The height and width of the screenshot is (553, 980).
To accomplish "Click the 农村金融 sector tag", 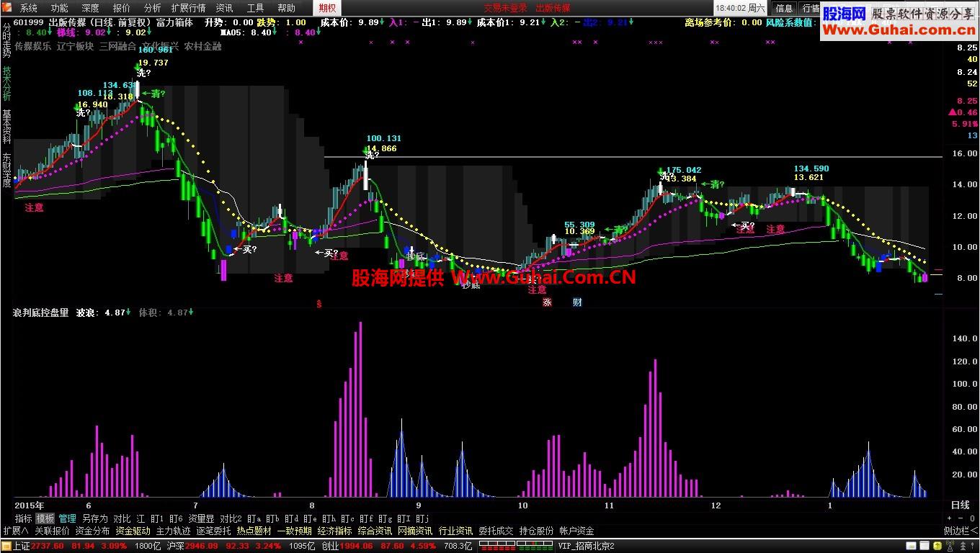I will [x=202, y=46].
